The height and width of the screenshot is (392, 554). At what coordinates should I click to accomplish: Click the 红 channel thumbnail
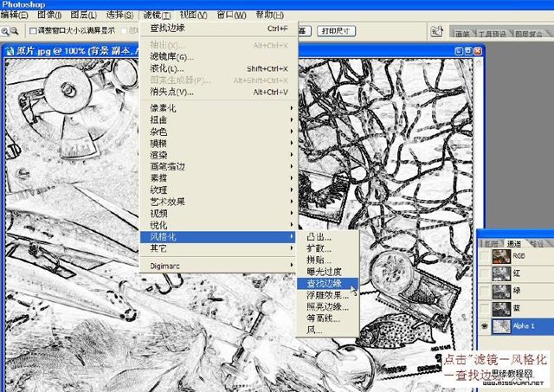tap(501, 273)
